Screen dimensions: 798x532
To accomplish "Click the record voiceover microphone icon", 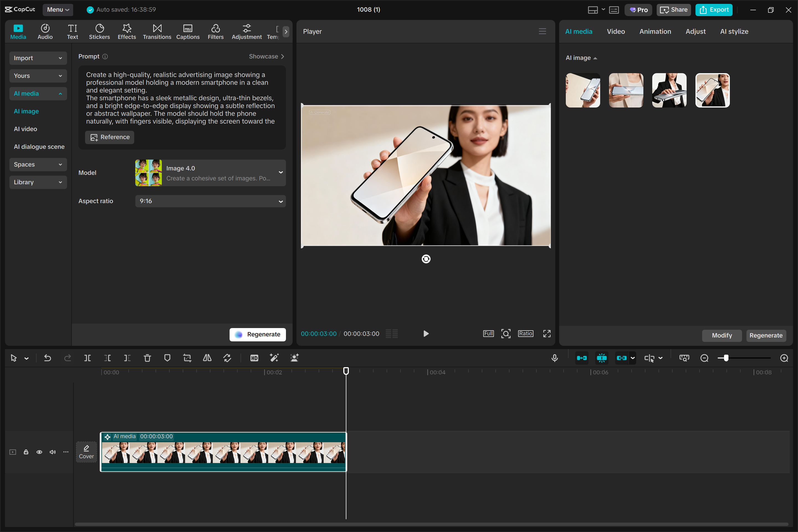I will [x=554, y=358].
